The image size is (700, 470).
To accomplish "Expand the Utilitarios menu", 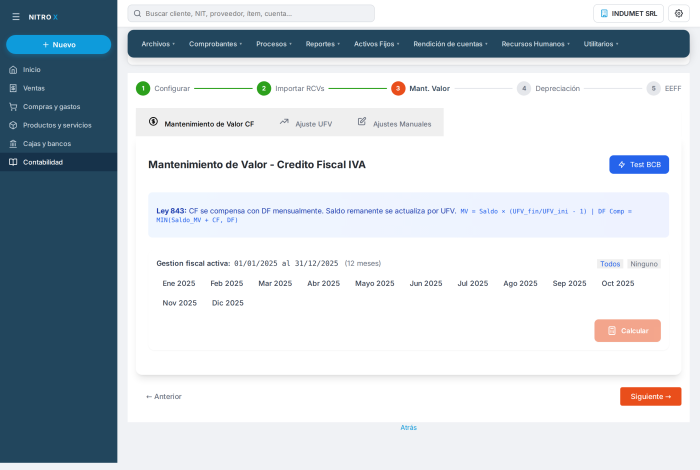I will 600,44.
